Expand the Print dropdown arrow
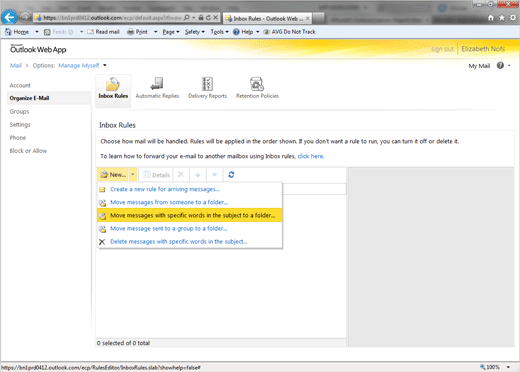Screen dimensions: 520x372 (x=155, y=32)
